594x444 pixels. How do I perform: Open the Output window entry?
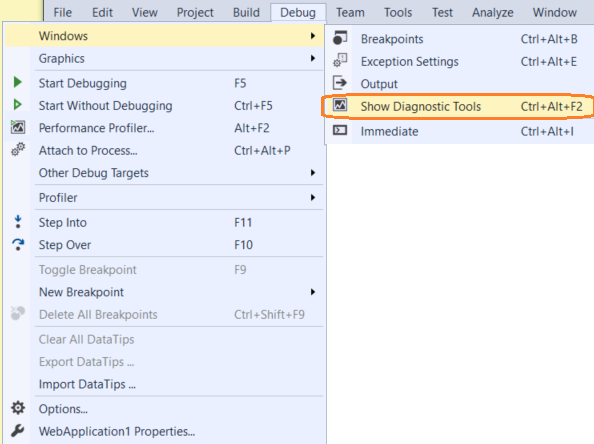pyautogui.click(x=460, y=84)
